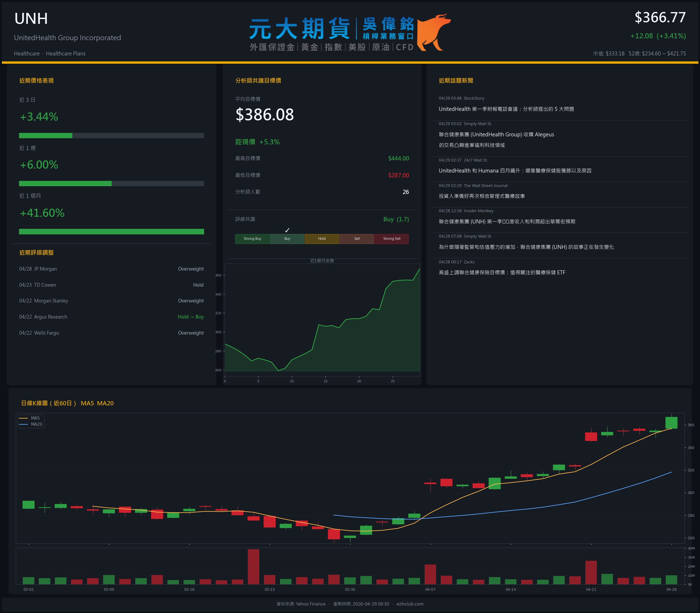Open the Zacks healthcare ETF news headline

[x=502, y=273]
